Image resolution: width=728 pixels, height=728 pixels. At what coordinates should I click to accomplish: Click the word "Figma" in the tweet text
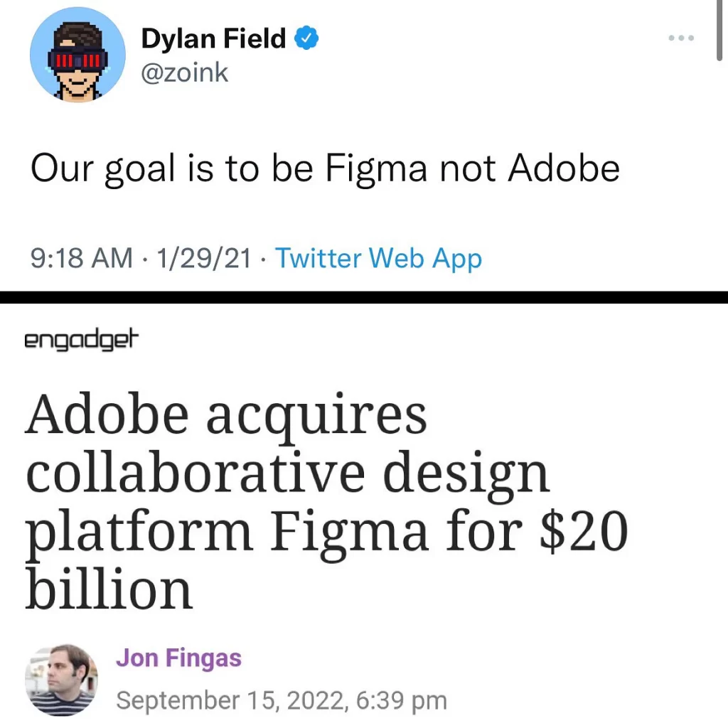point(377,168)
